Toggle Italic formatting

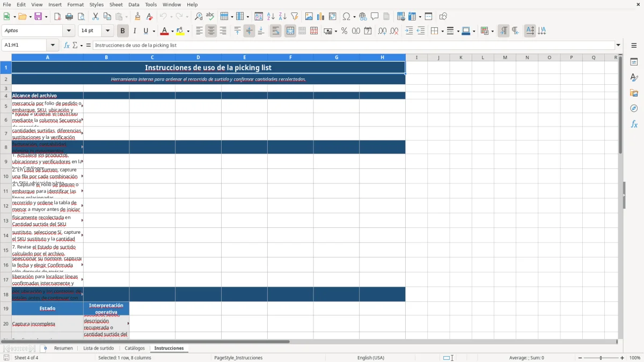(135, 31)
